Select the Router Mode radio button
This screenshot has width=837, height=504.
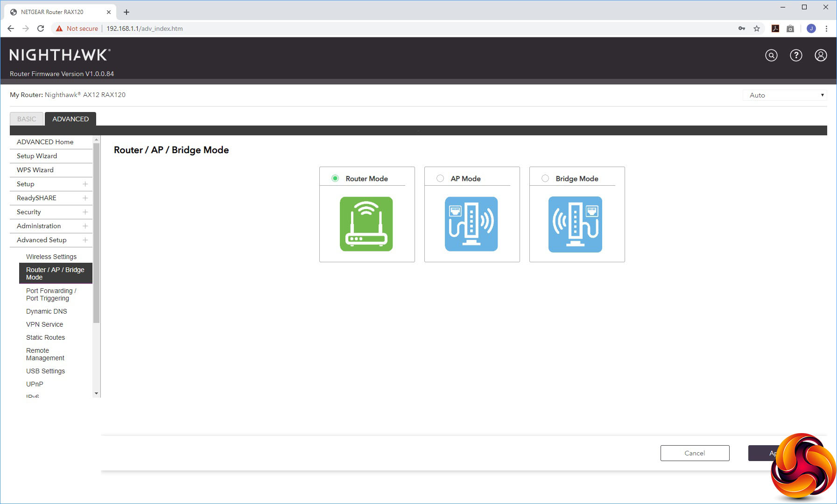pos(335,178)
